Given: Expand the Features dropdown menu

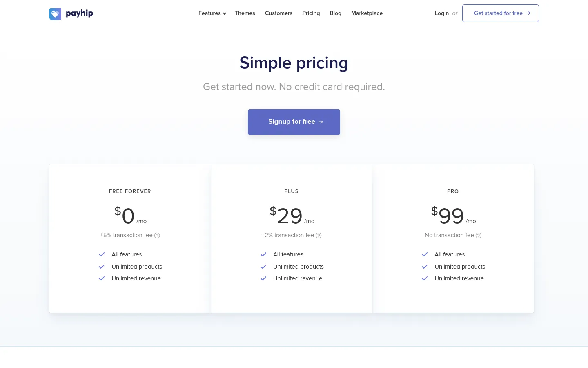Looking at the screenshot, I should tap(212, 13).
